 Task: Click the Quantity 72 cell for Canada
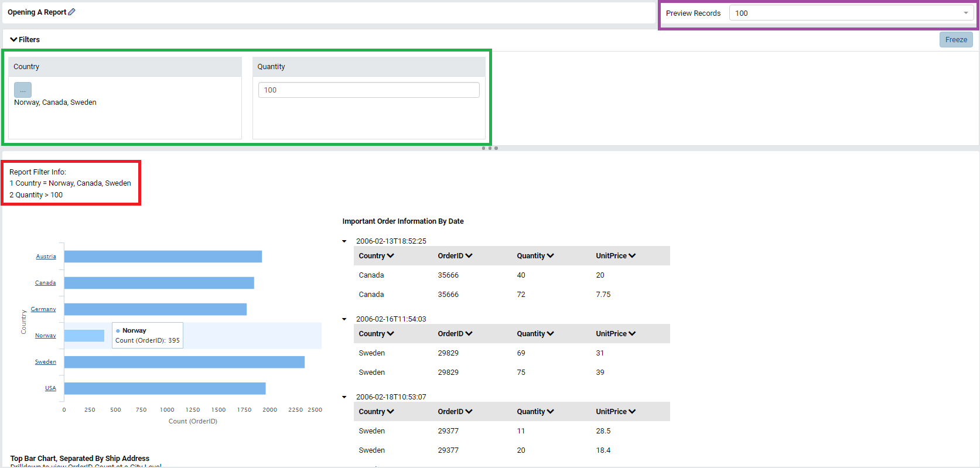tap(521, 295)
